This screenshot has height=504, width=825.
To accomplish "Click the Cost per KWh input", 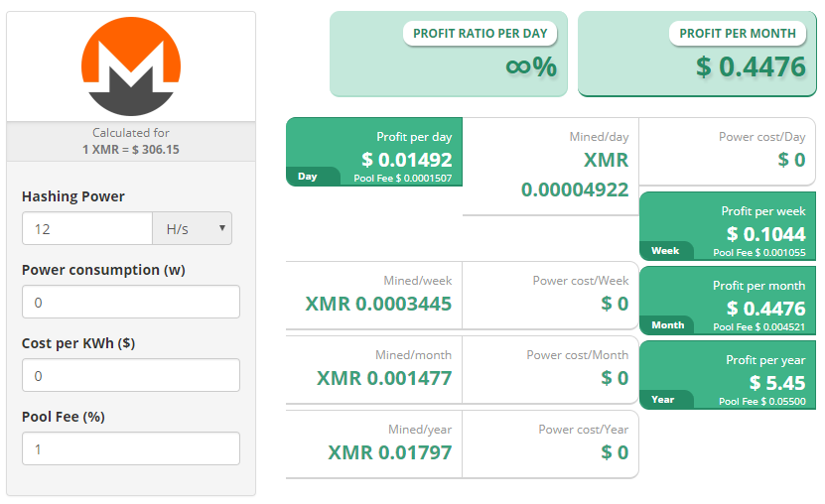I will click(x=131, y=375).
